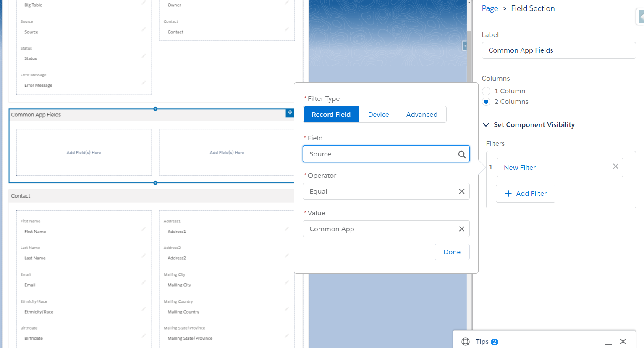Switch filter type to Device

coord(378,115)
